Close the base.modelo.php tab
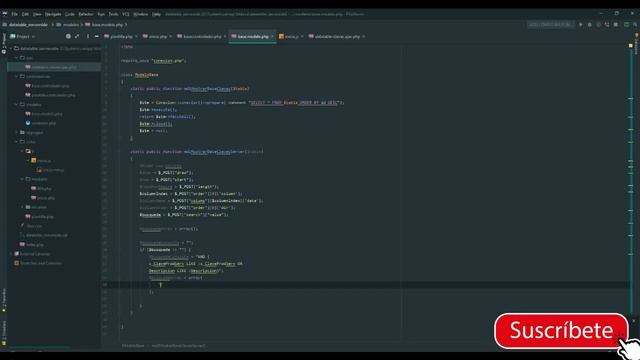Screen dimensions: 640x360 [272, 36]
